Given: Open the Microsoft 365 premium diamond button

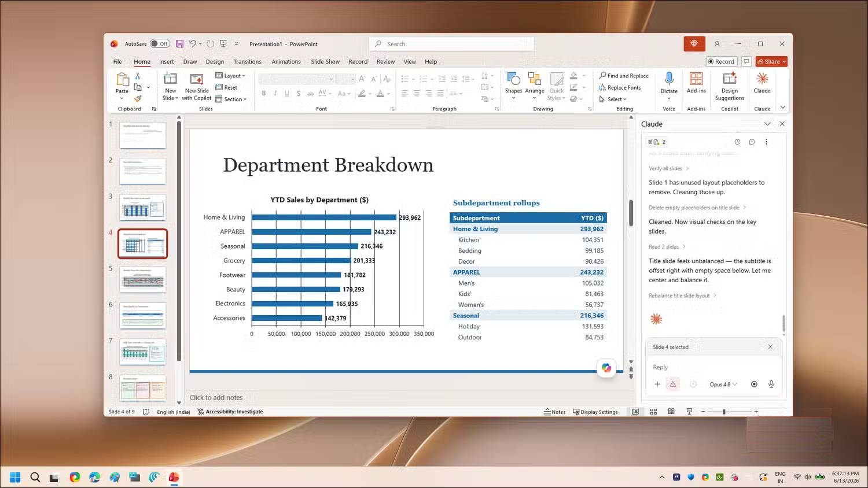Looking at the screenshot, I should point(694,44).
